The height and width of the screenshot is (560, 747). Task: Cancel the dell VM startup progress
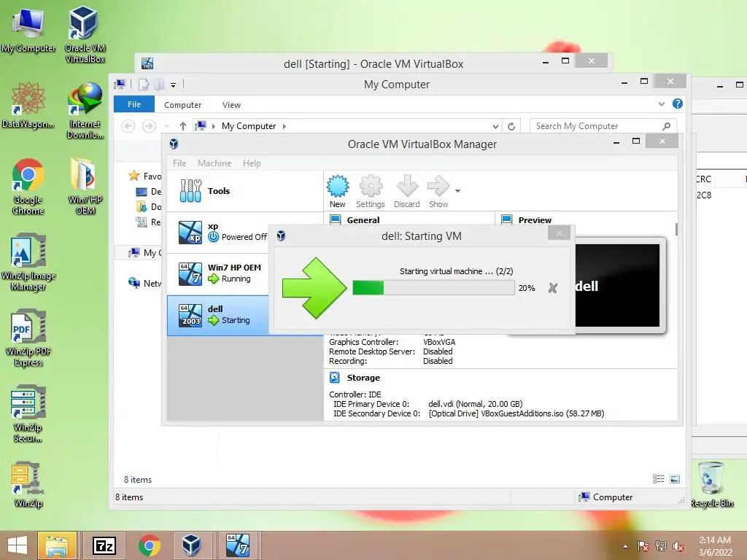(553, 288)
